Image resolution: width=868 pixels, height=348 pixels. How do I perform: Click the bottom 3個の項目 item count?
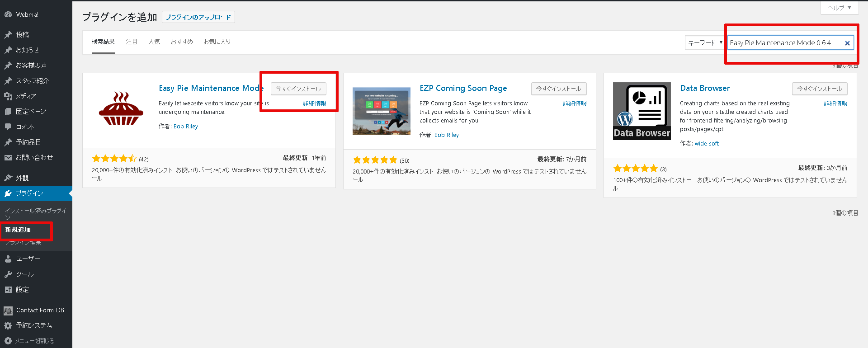click(845, 213)
